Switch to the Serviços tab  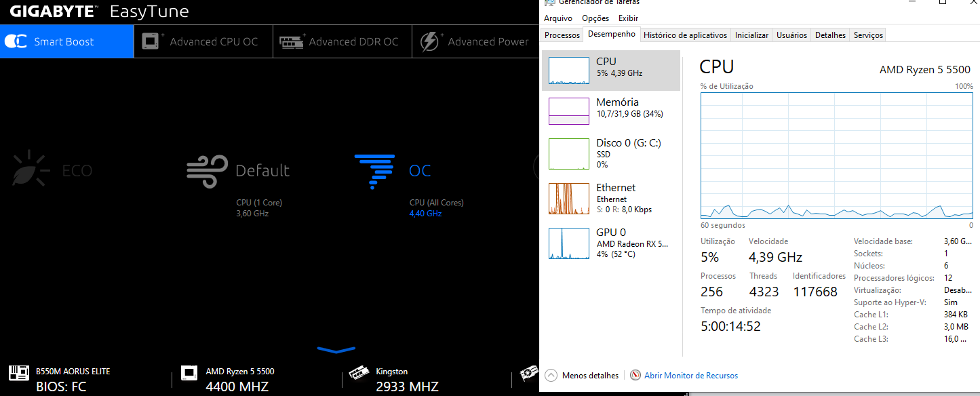868,35
